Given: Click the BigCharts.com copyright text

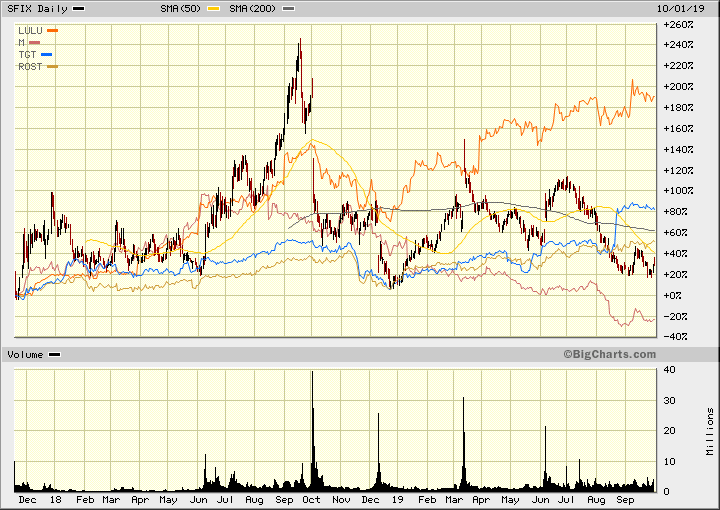Looking at the screenshot, I should tap(610, 354).
